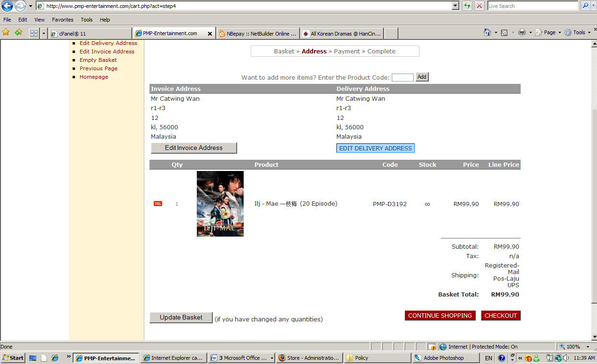The width and height of the screenshot is (597, 364).
Task: Click the Home page icon
Action: tap(488, 32)
